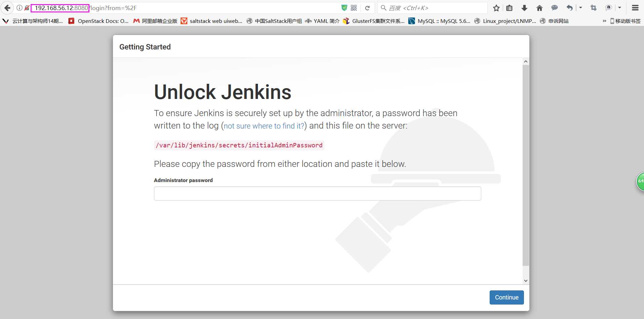Viewport: 644px width, 319px height.
Task: Click the green 64 floating badge
Action: 640,181
